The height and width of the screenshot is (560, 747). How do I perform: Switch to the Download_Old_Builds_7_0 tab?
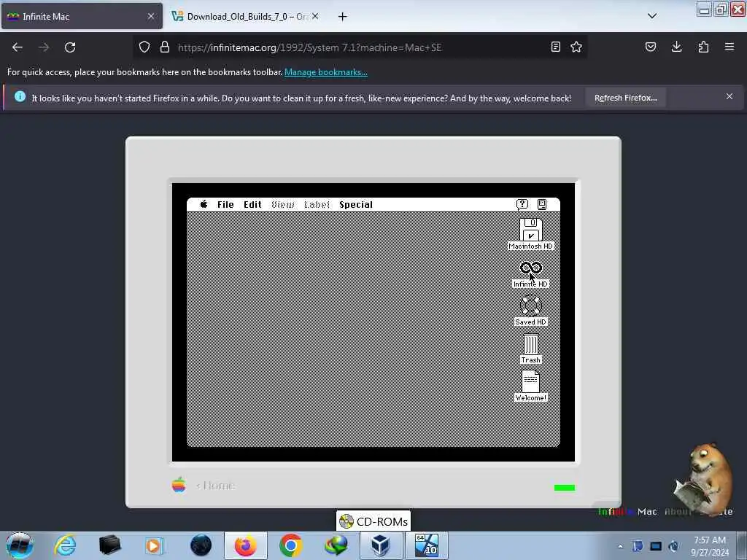pyautogui.click(x=245, y=17)
